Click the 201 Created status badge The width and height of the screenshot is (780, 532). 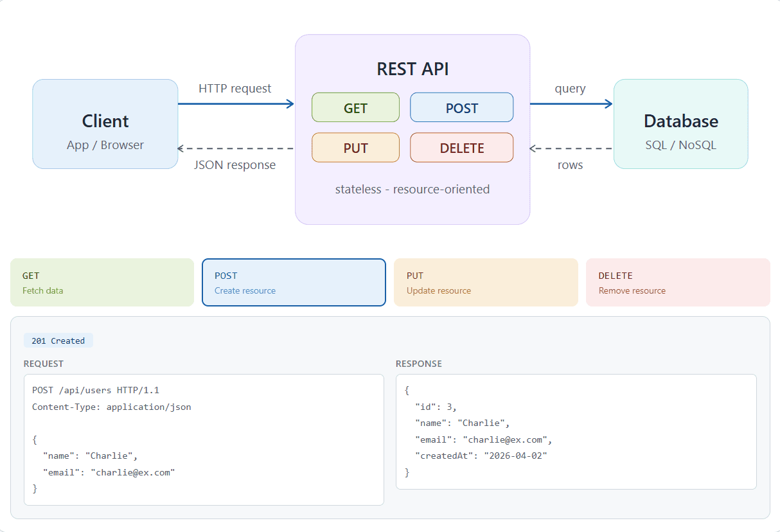[58, 341]
